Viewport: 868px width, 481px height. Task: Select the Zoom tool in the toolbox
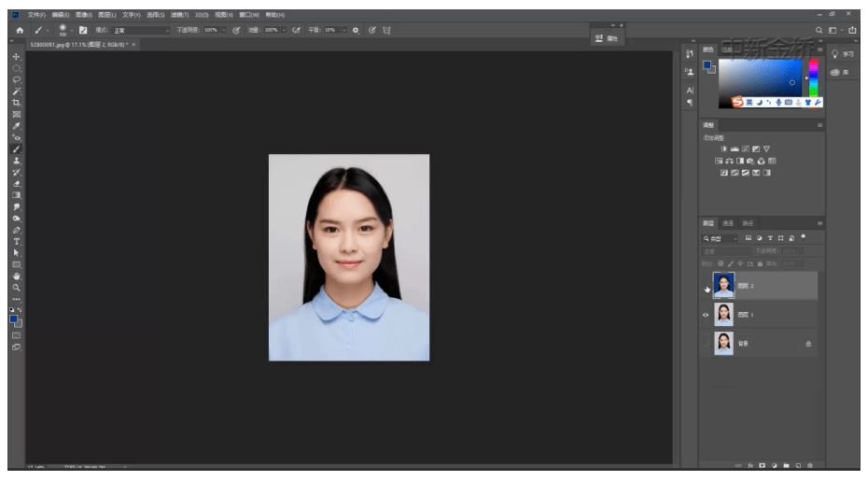tap(16, 287)
